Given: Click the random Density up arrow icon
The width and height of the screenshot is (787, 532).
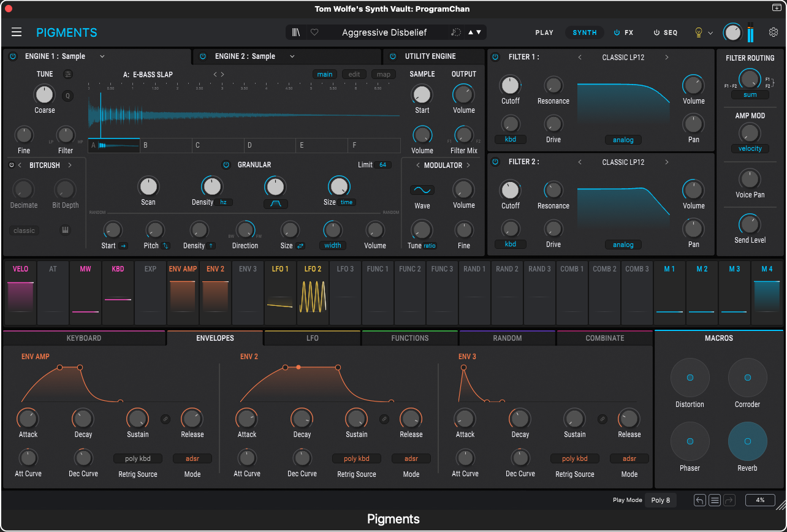Looking at the screenshot, I should [211, 246].
